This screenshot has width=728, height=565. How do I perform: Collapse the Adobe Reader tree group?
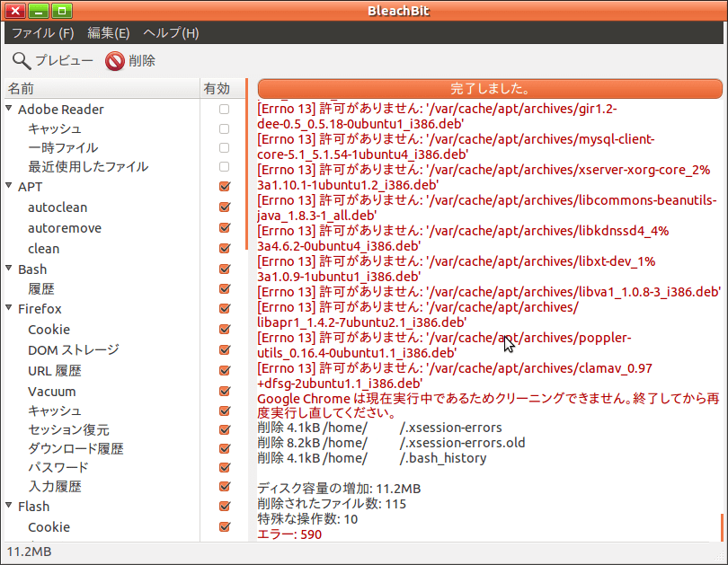click(9, 110)
